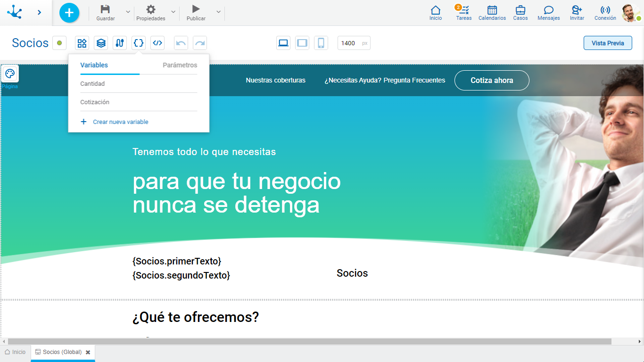
Task: Click the Vista Previa button
Action: (608, 43)
